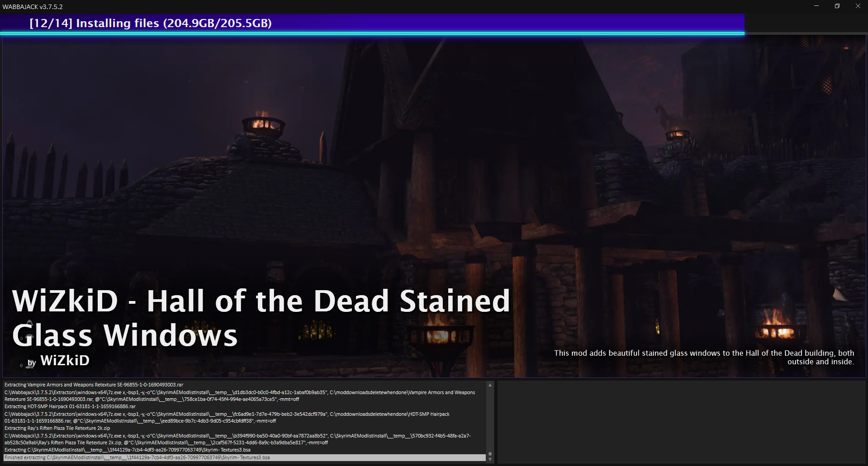The height and width of the screenshot is (466, 868).
Task: Minimize the Wabbajack window
Action: click(816, 6)
